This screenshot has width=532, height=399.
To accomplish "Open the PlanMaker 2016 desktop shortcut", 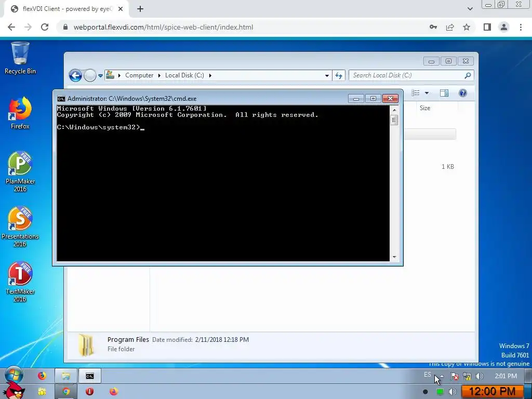I will (20, 171).
